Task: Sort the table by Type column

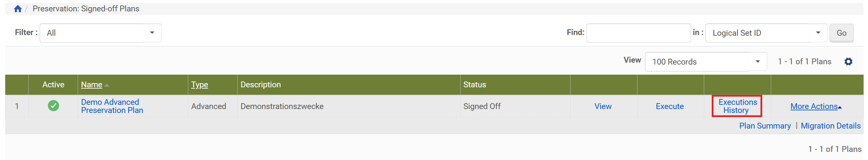Action: click(200, 85)
